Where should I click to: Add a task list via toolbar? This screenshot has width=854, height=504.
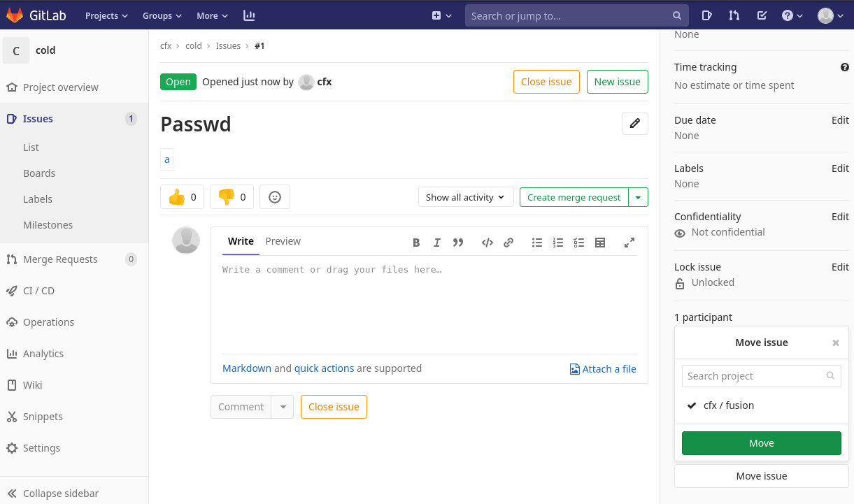tap(578, 243)
